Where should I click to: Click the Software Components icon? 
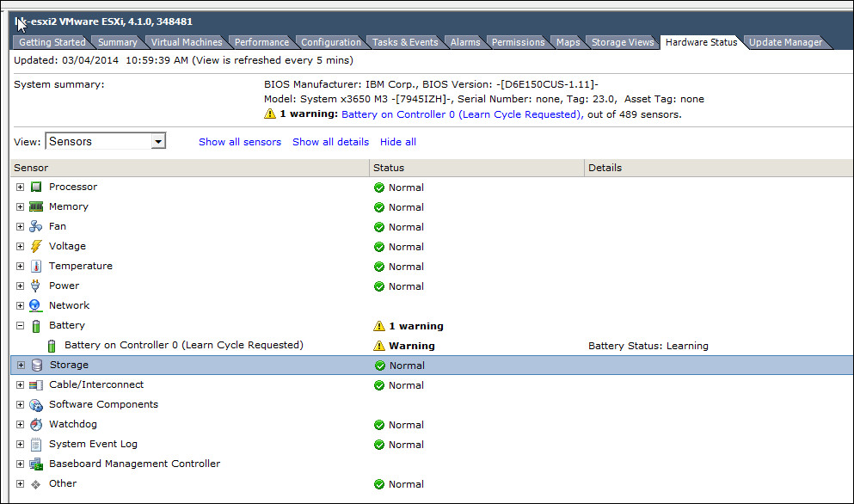click(36, 405)
